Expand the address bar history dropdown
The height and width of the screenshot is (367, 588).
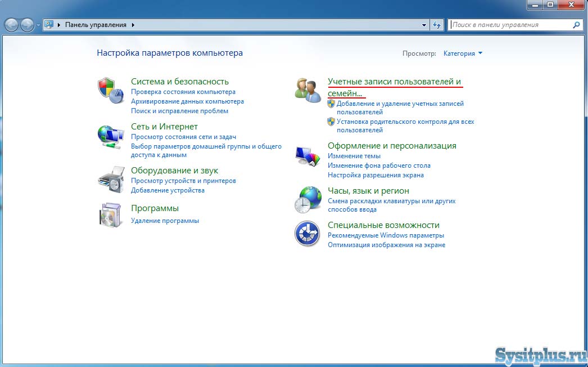424,25
